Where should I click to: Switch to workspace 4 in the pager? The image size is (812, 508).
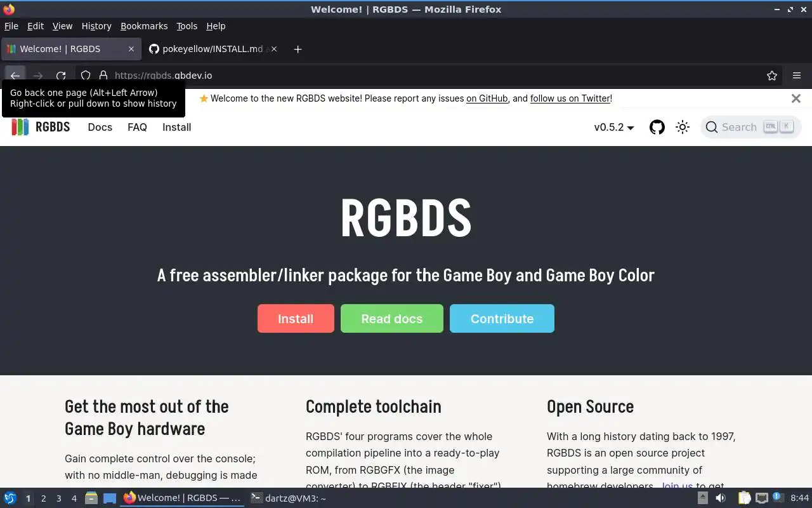coord(74,498)
